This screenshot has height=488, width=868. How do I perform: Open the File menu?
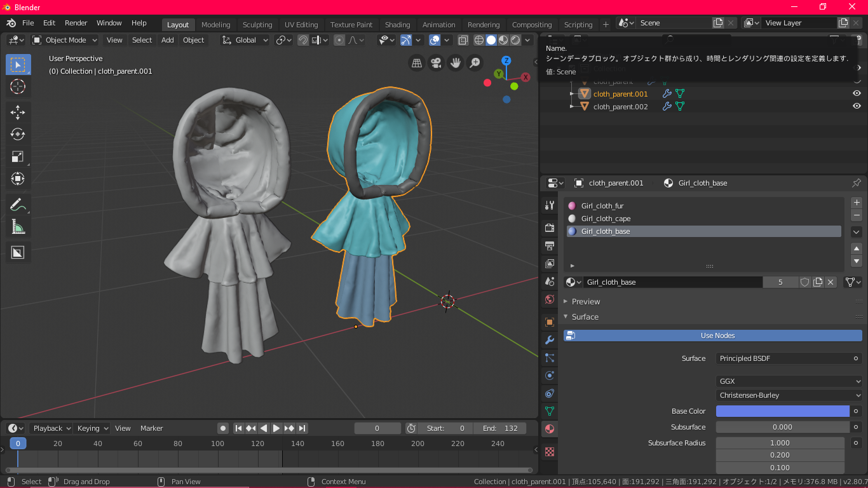point(28,23)
